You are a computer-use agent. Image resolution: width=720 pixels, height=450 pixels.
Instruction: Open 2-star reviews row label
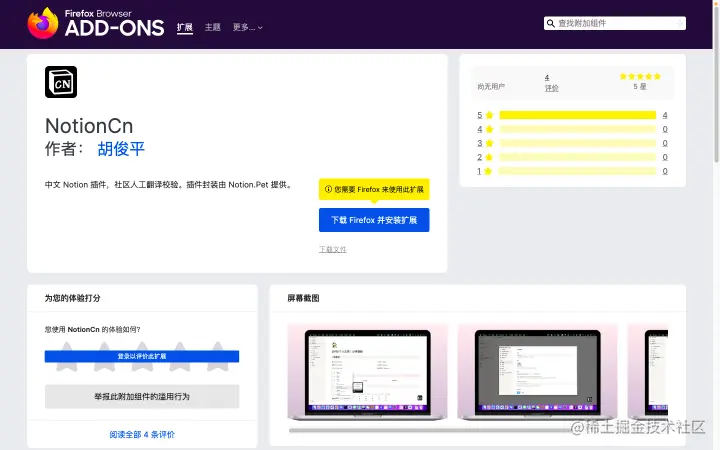pyautogui.click(x=485, y=157)
